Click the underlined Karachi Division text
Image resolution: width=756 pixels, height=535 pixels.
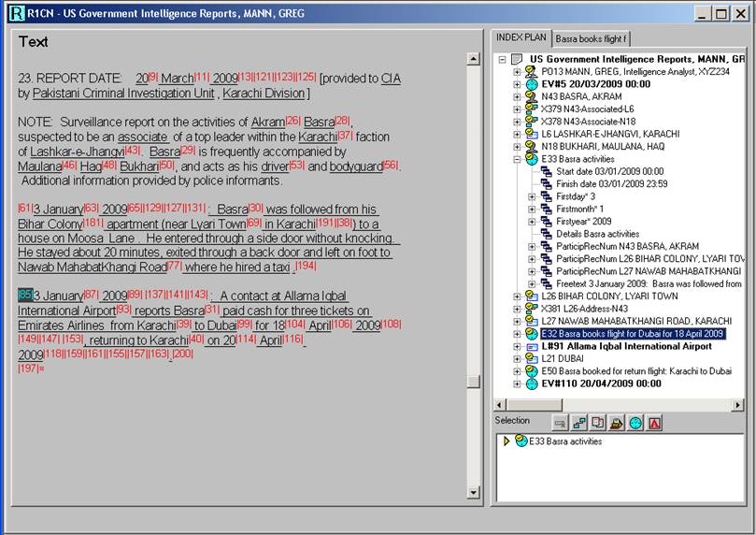coord(264,94)
